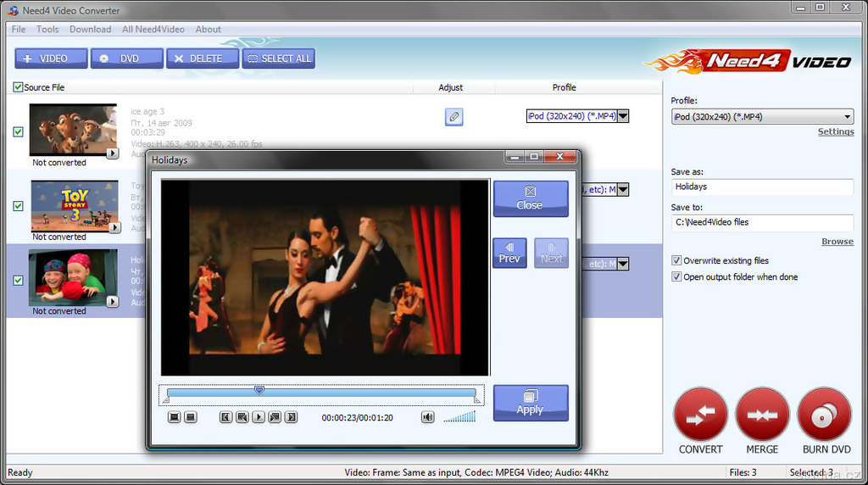Open the Tools menu
Screen dimensions: 868x485
(x=47, y=29)
